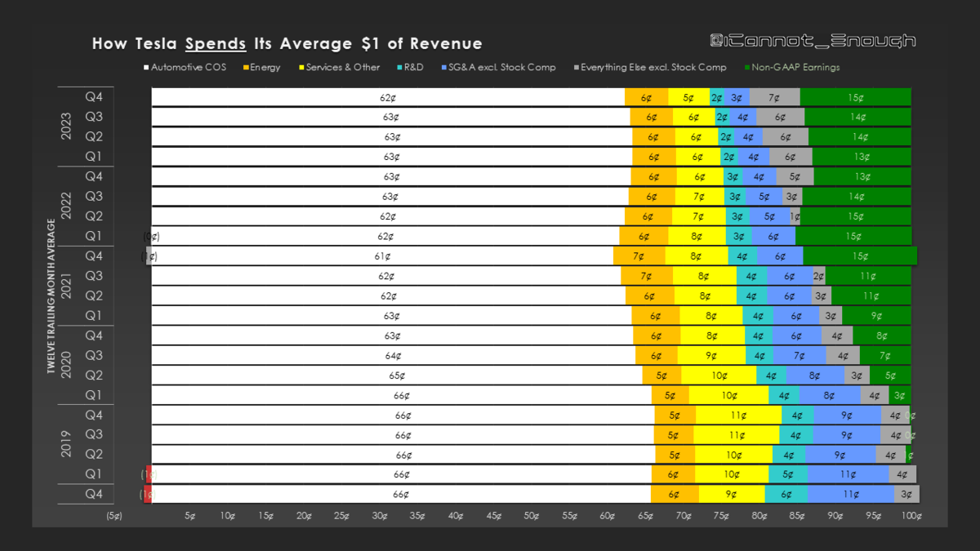Click the 2019 Q4 yellow 11¢ services segment

click(738, 415)
